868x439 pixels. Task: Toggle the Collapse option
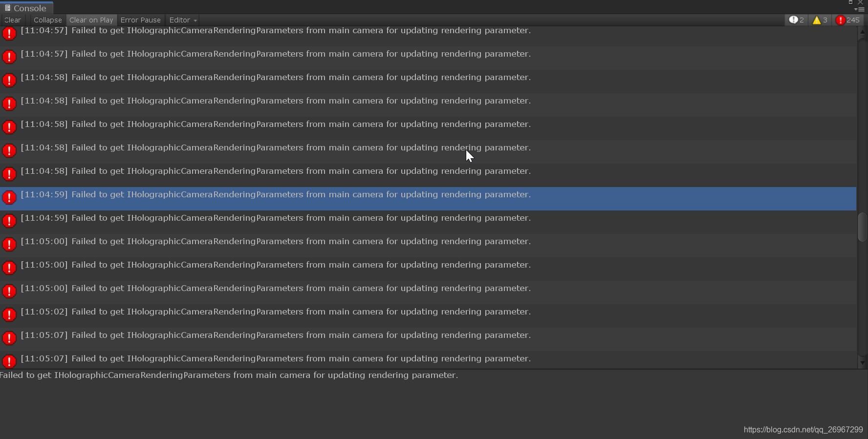47,20
